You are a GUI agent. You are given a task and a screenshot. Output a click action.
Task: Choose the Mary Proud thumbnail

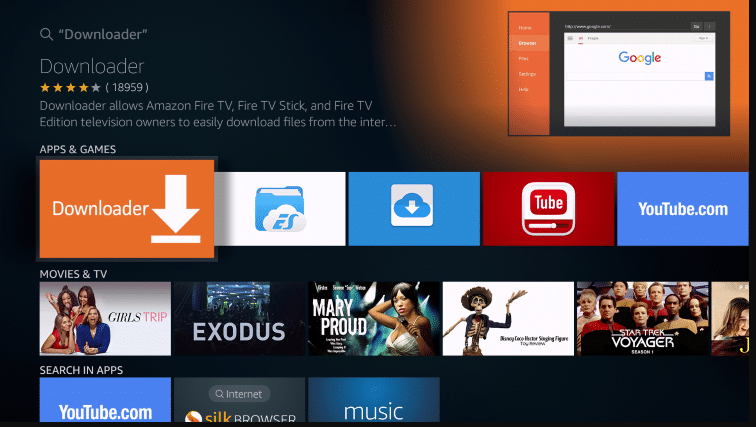click(374, 318)
